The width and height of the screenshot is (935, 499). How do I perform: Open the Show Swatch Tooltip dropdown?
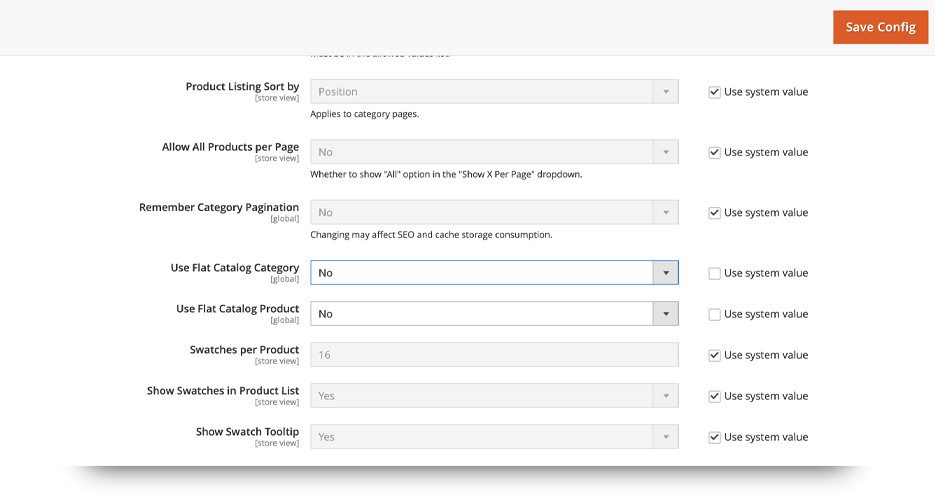[494, 437]
